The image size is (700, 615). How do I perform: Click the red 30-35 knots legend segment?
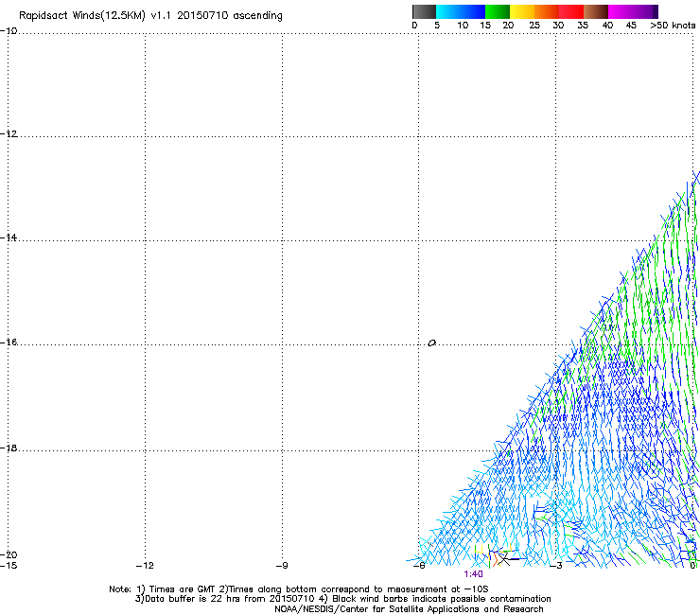(x=571, y=11)
